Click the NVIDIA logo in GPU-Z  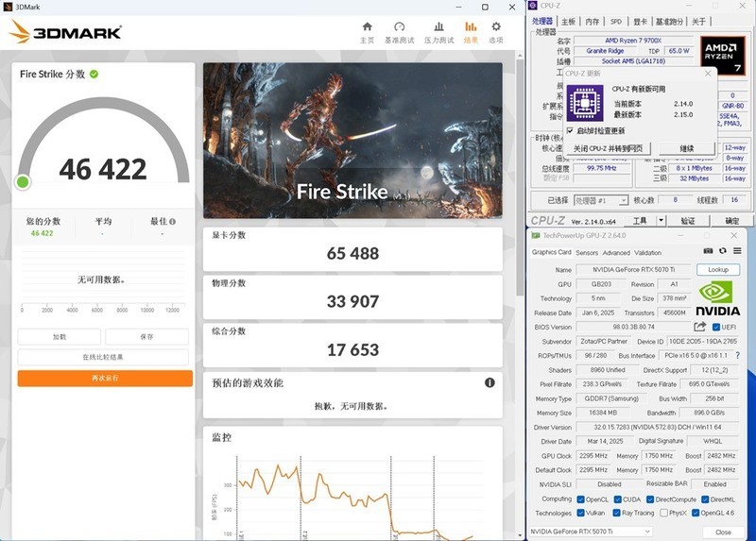(x=717, y=299)
